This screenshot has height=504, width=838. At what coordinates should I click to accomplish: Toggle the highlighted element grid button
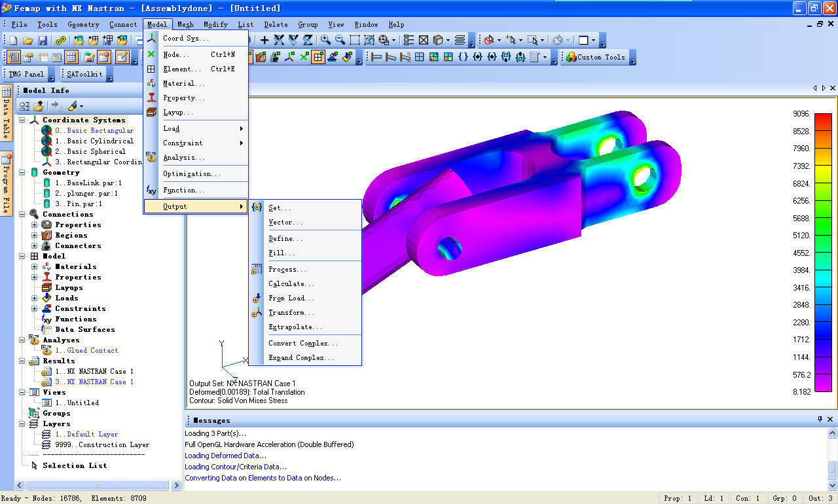coord(318,57)
